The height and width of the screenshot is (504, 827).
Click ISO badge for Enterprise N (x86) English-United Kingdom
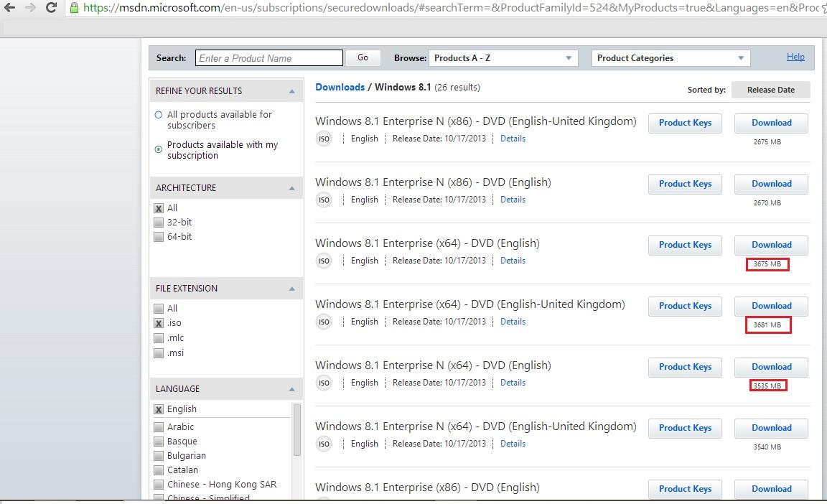(324, 139)
